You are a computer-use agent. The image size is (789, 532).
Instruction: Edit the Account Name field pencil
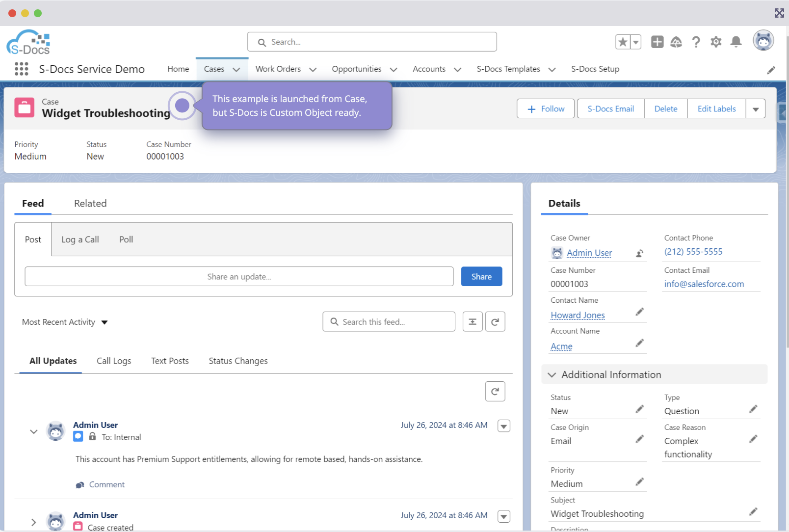point(640,343)
